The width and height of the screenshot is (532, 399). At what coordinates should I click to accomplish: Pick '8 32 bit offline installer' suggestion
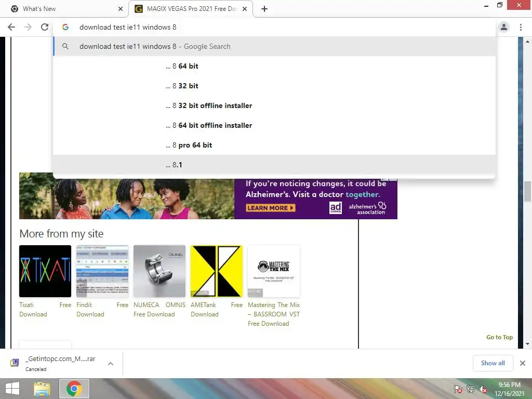click(274, 105)
